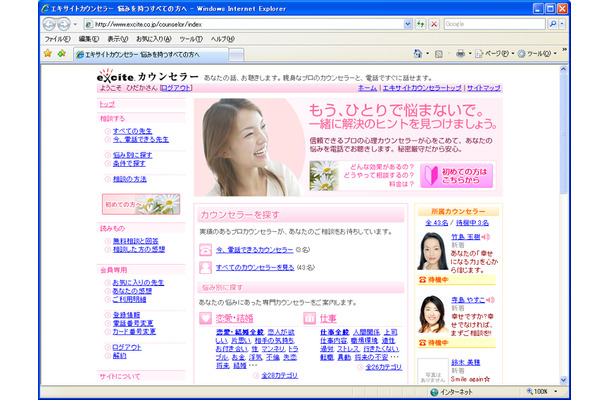
Task: Click the インターネット zone status bar entry
Action: [x=451, y=392]
